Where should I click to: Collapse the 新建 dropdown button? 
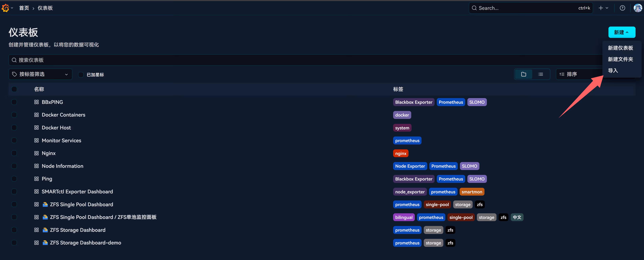point(622,32)
